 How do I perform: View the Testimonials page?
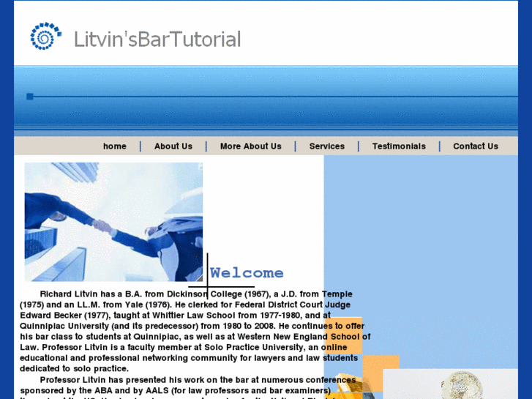399,146
